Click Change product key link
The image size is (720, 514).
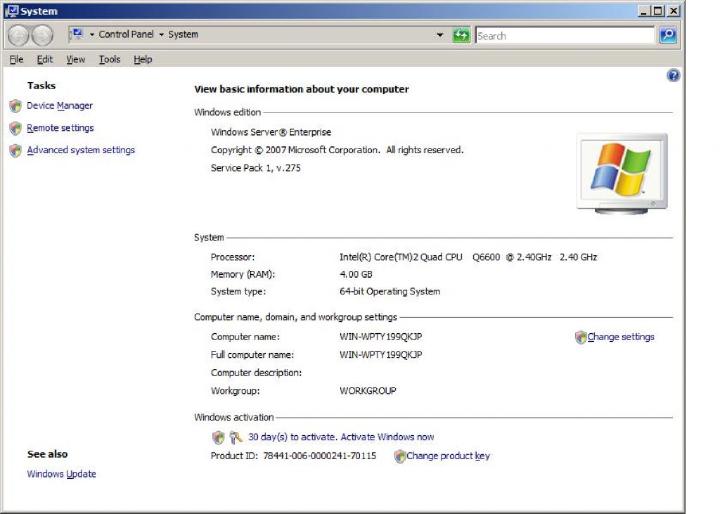click(448, 456)
